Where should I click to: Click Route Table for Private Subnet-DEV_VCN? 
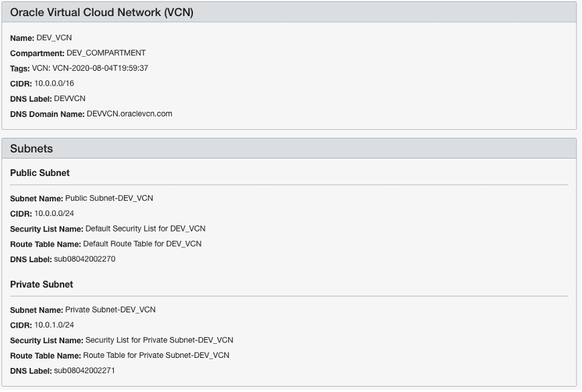coord(156,355)
